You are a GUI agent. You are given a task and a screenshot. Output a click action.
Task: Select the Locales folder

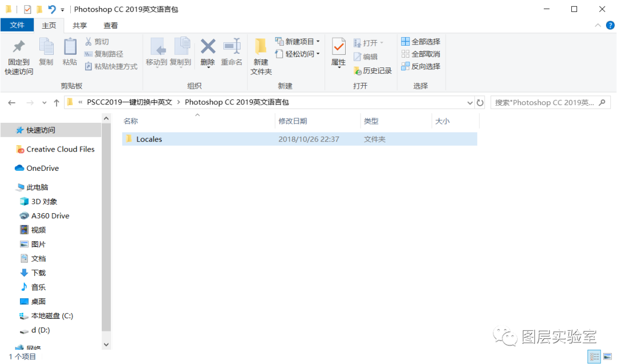click(299, 139)
